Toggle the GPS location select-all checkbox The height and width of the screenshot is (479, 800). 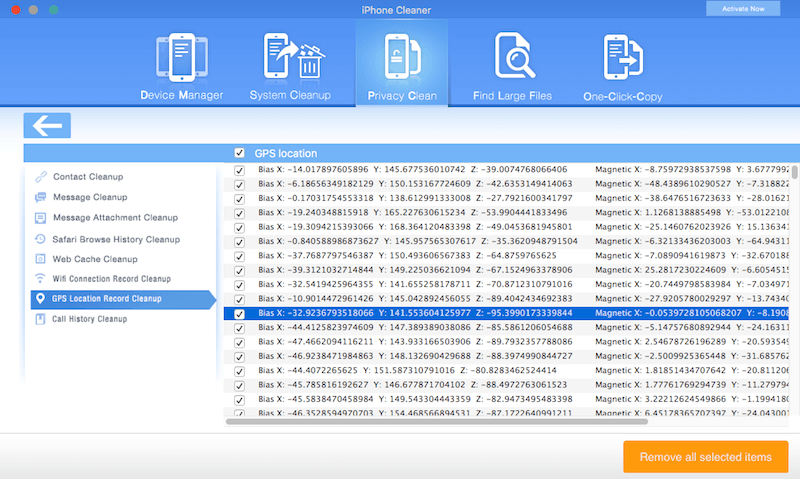(239, 153)
